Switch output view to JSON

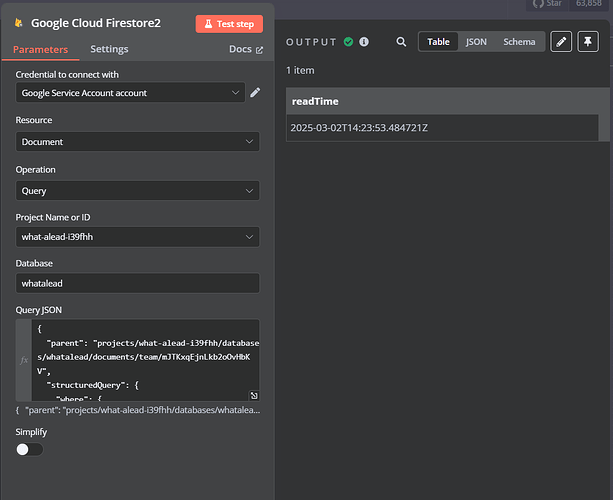coord(476,42)
